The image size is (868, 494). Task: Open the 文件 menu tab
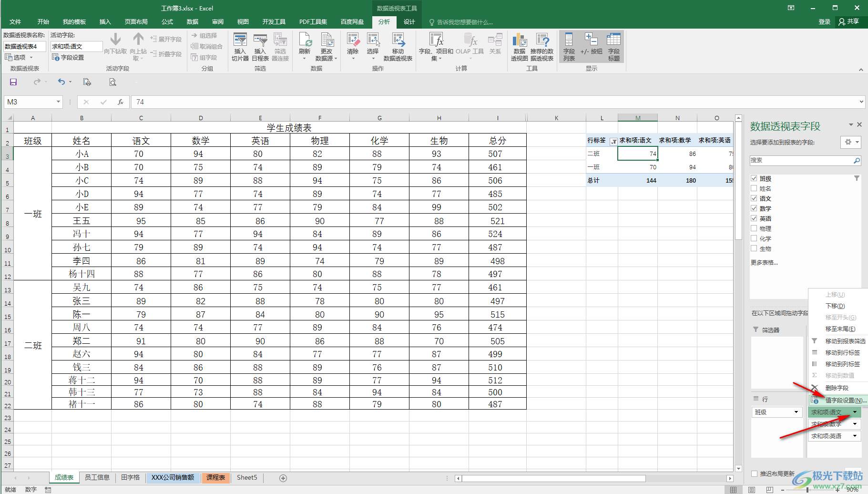point(15,22)
